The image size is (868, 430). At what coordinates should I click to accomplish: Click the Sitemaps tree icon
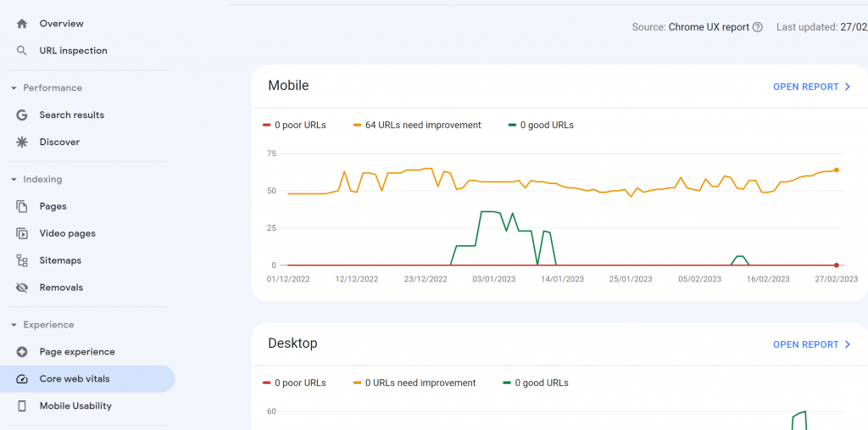tap(21, 260)
